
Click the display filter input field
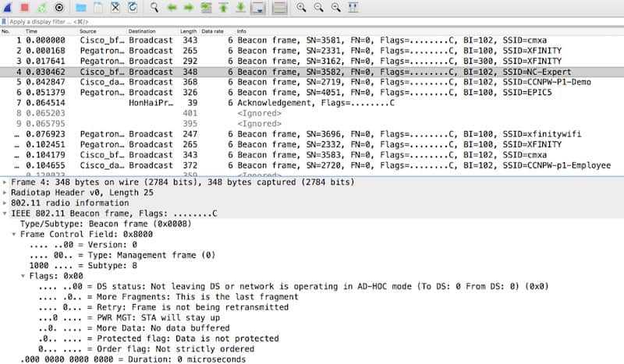pyautogui.click(x=314, y=22)
